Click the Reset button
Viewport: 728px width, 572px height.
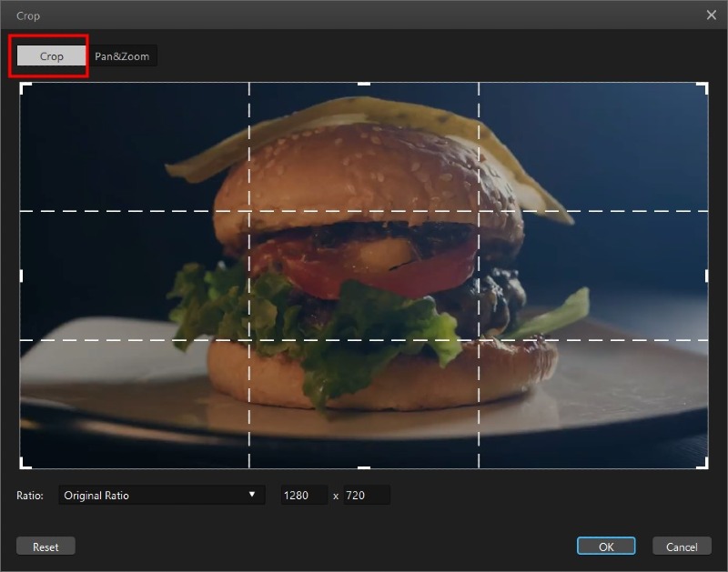coord(45,547)
